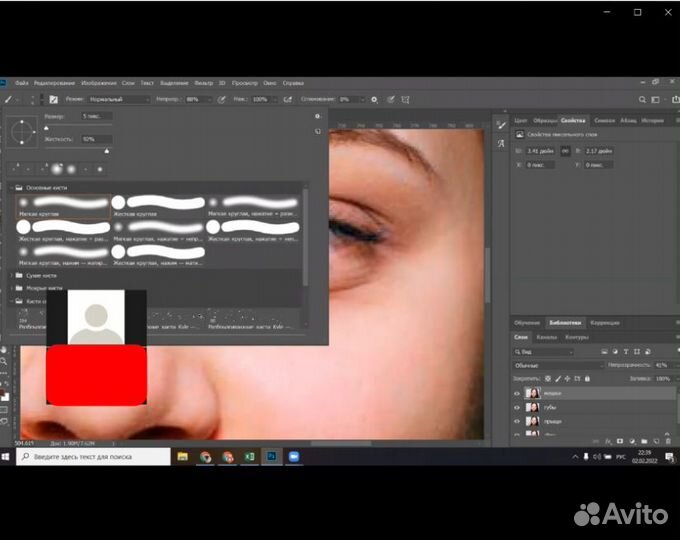Open the brush preset picker gear menu
Image resolution: width=680 pixels, height=540 pixels.
click(x=317, y=116)
